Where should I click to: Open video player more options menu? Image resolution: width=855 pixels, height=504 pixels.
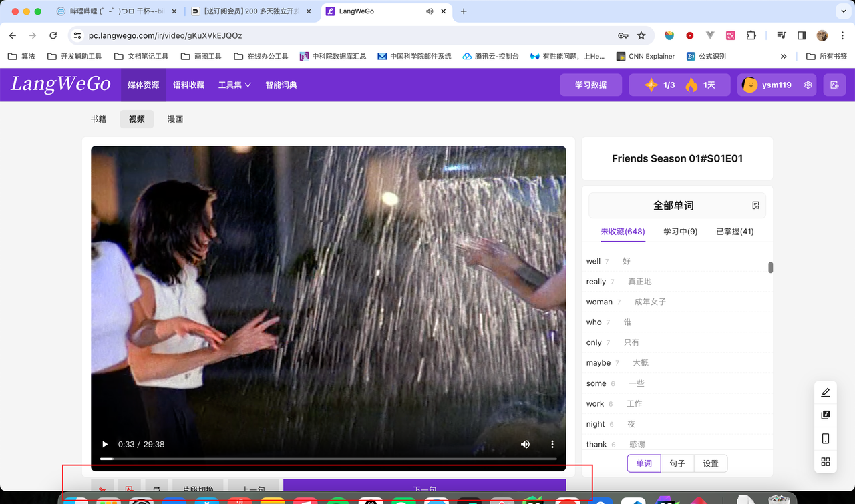point(552,444)
